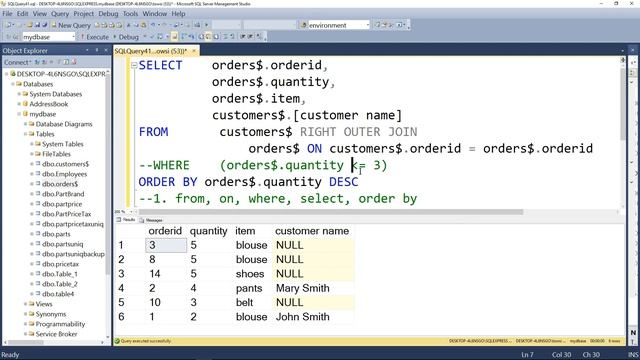Open the View menu
Image resolution: width=640 pixels, height=360 pixels.
(x=40, y=13)
